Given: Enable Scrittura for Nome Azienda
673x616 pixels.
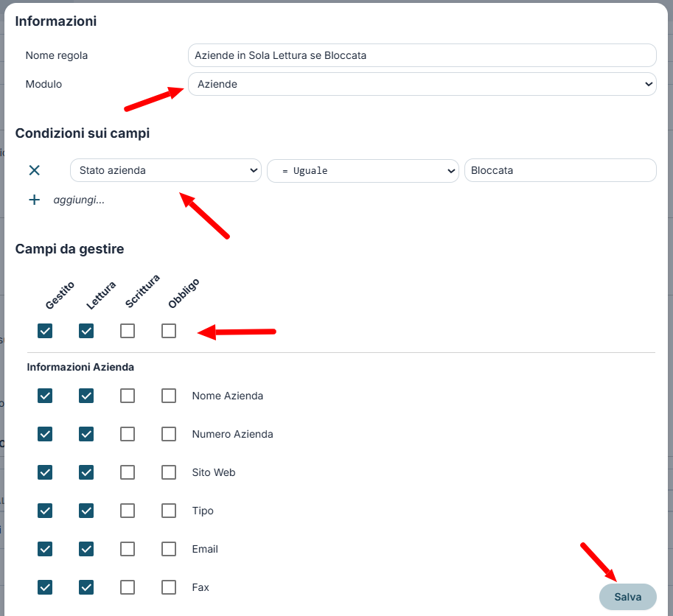Looking at the screenshot, I should (128, 396).
